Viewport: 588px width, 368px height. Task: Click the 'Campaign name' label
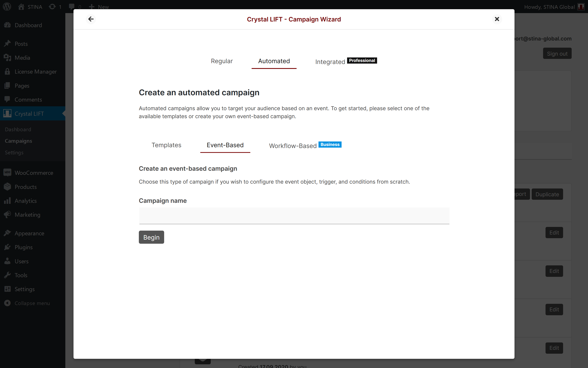click(163, 201)
